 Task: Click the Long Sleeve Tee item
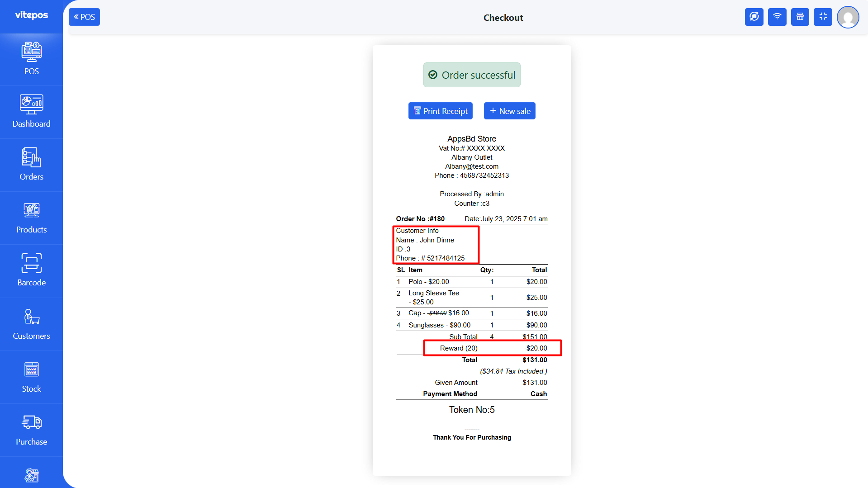click(434, 298)
